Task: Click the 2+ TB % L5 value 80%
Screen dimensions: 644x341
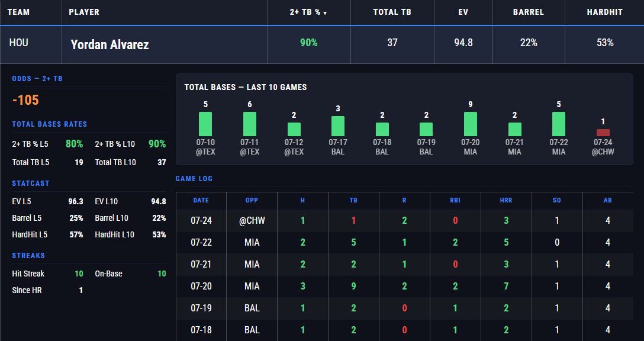Action: point(75,144)
